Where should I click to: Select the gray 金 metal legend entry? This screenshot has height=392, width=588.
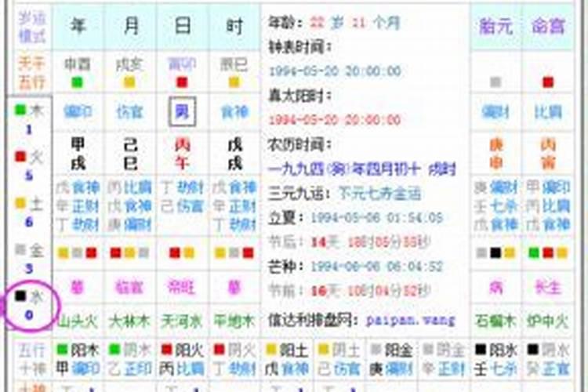tap(29, 250)
